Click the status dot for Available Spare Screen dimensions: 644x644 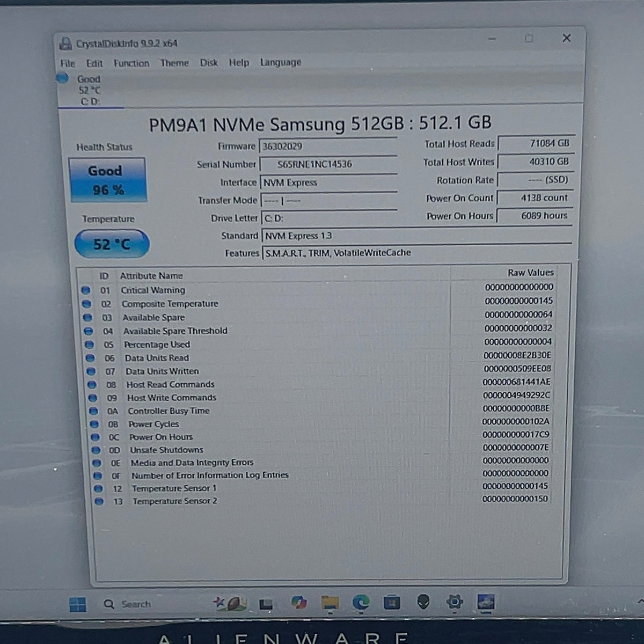coord(87,318)
